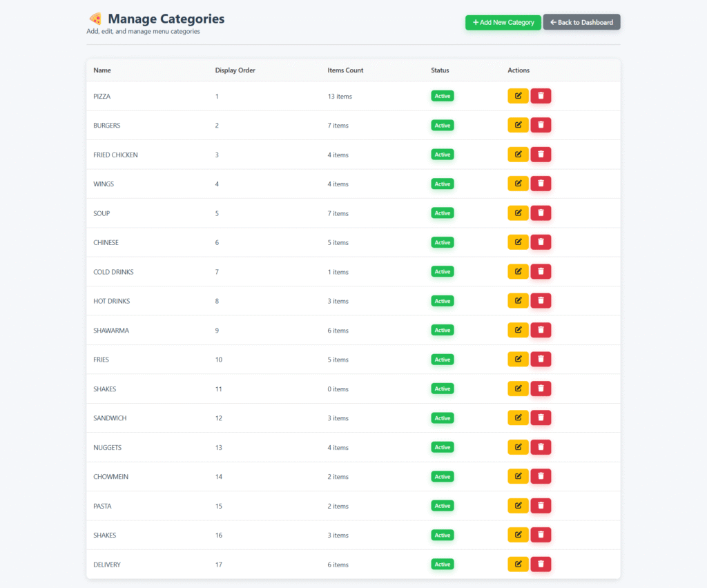Delete the CHOWMEIN category
The width and height of the screenshot is (707, 588).
(541, 477)
